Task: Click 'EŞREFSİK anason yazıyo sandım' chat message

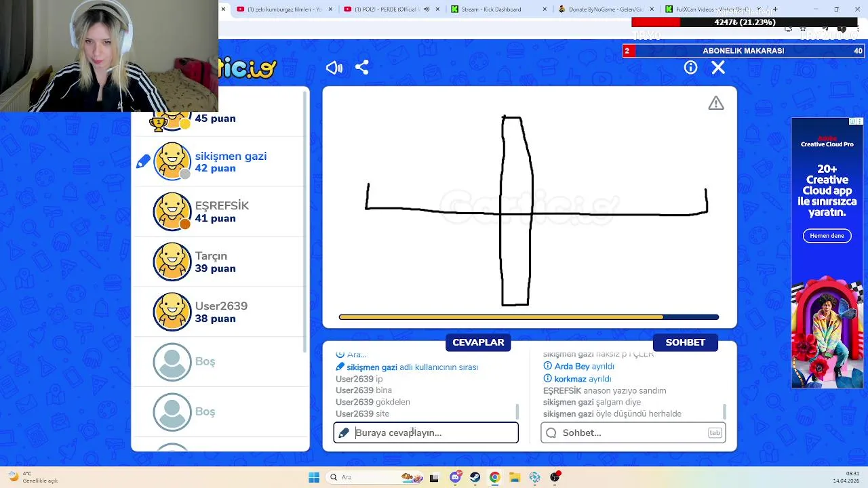Action: click(604, 391)
